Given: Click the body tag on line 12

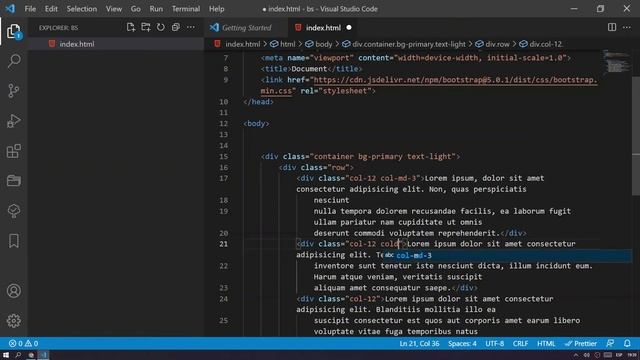Looking at the screenshot, I should point(256,123).
